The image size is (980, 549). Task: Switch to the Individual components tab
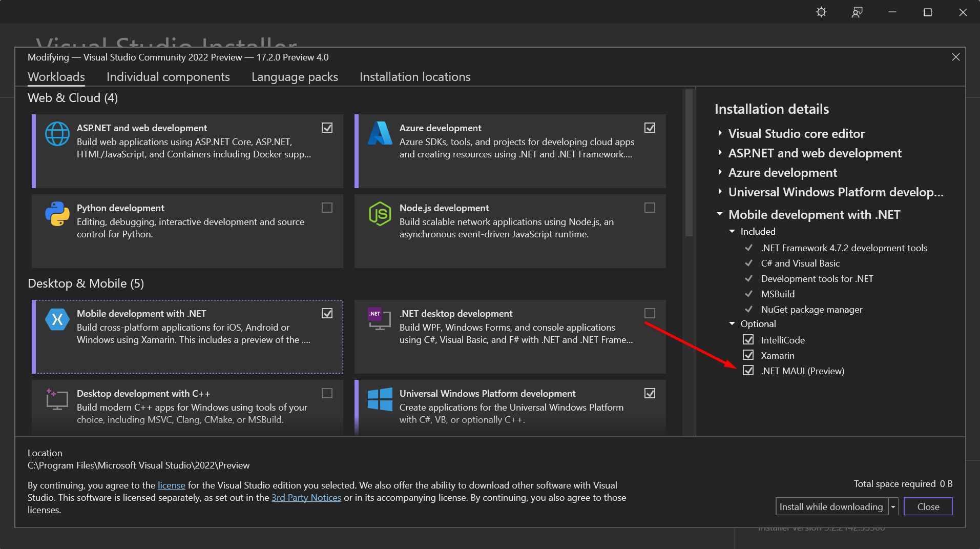[168, 77]
